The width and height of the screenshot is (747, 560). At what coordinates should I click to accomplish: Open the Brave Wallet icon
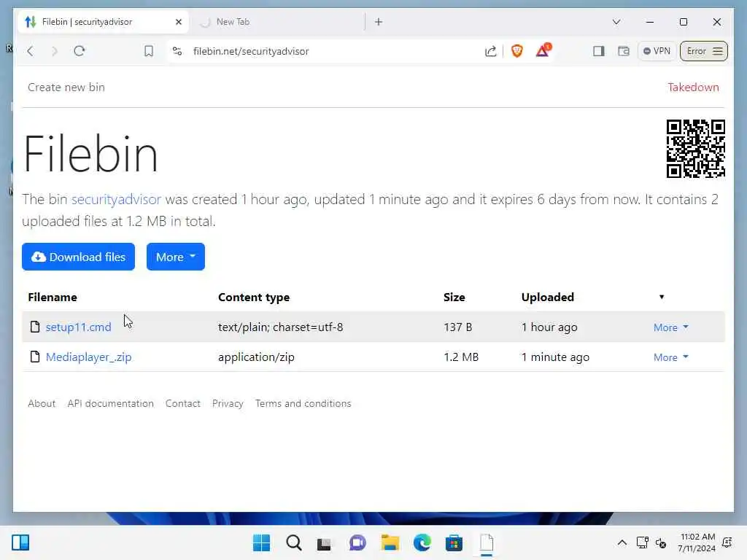624,51
